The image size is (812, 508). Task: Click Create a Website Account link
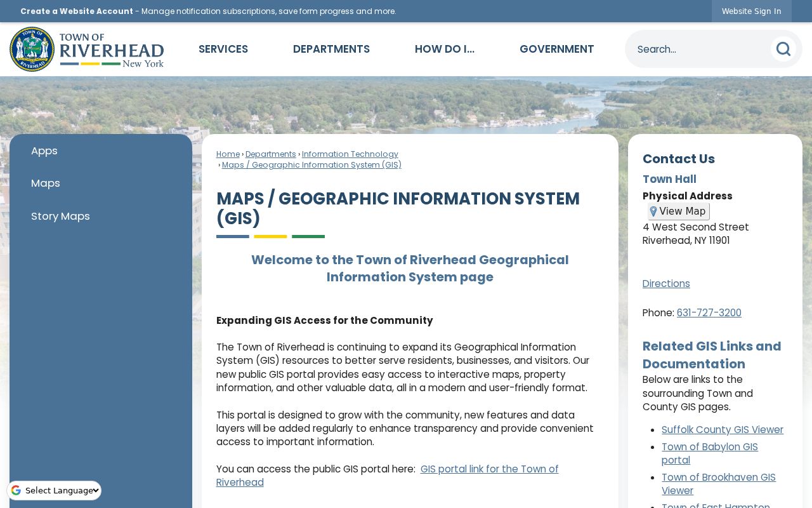[x=77, y=11]
